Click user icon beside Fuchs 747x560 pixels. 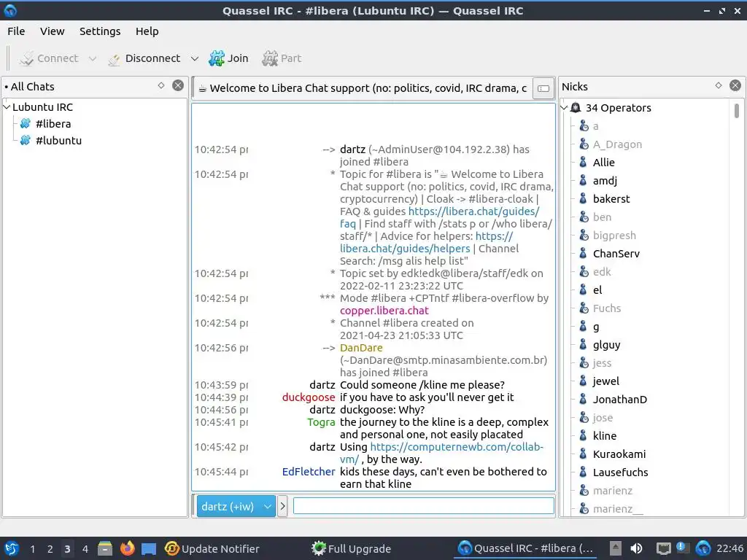click(584, 308)
